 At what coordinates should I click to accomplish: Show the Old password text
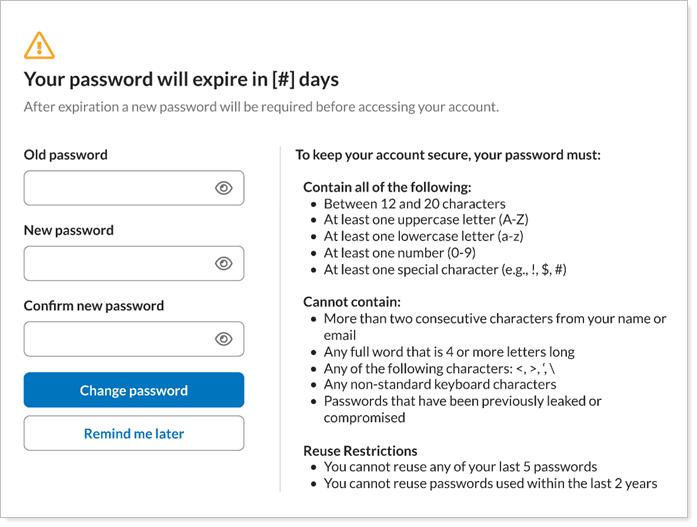pyautogui.click(x=224, y=188)
